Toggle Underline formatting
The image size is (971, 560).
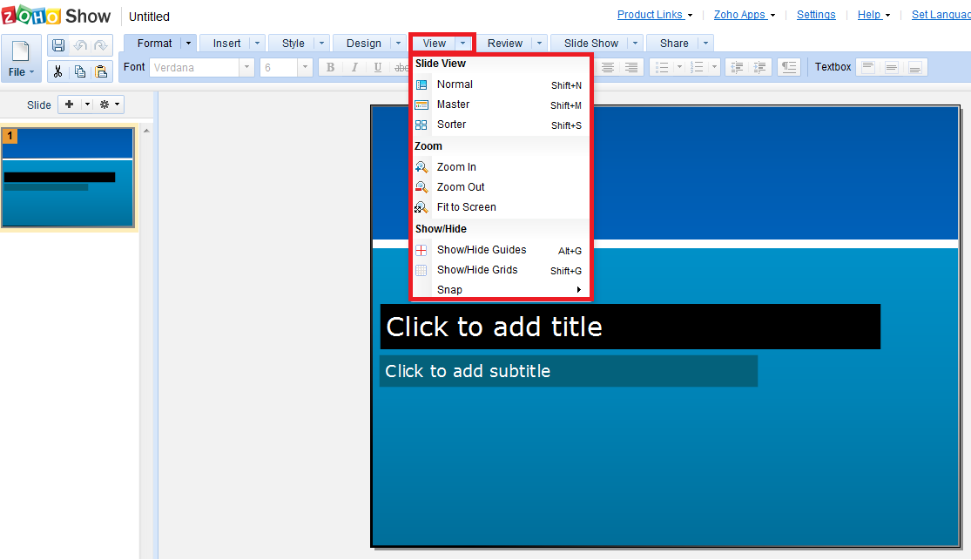(x=378, y=67)
